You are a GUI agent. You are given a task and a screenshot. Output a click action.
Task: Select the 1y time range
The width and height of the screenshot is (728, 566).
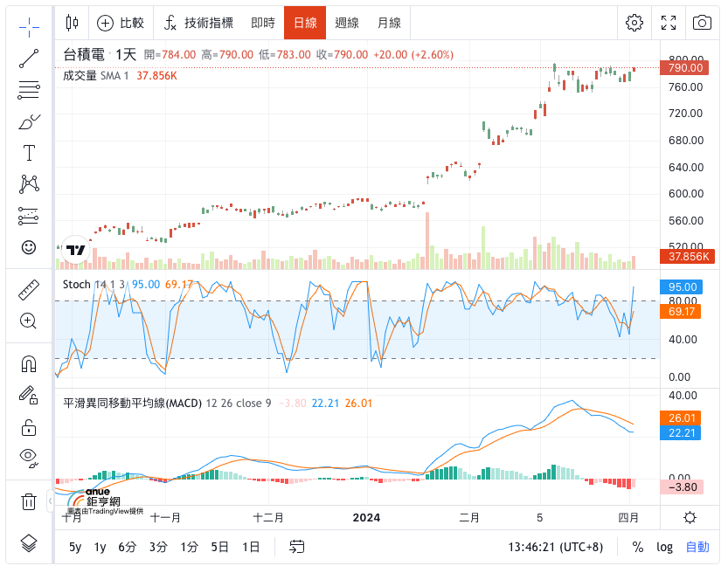[100, 548]
